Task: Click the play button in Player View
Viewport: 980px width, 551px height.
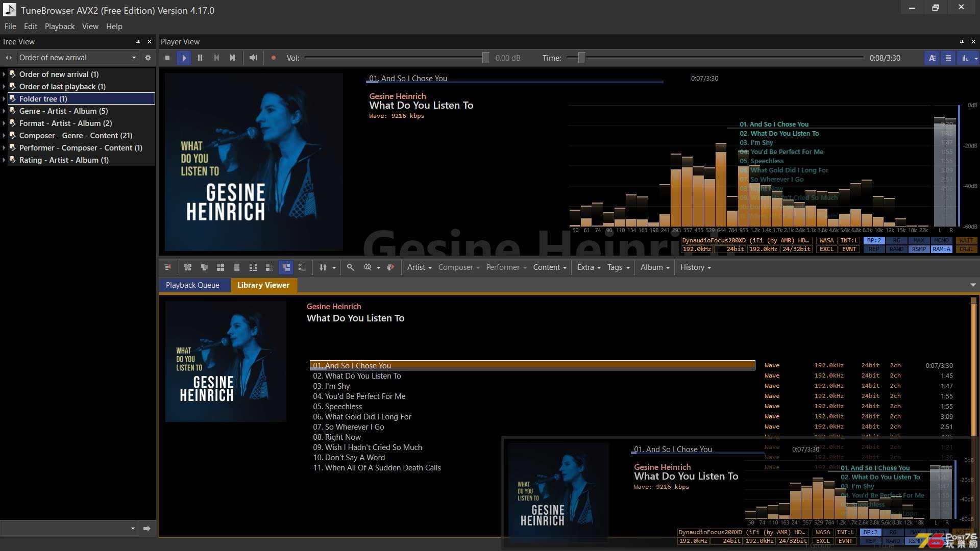Action: (x=184, y=58)
